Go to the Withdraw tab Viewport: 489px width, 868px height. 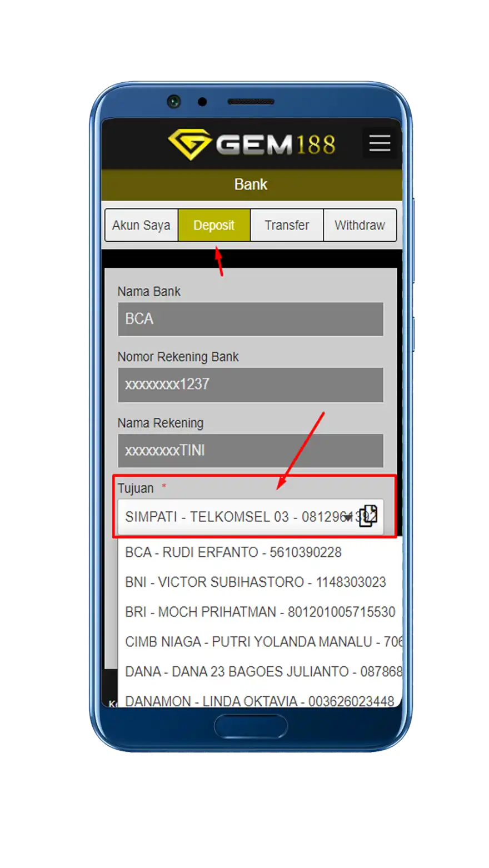click(x=360, y=225)
